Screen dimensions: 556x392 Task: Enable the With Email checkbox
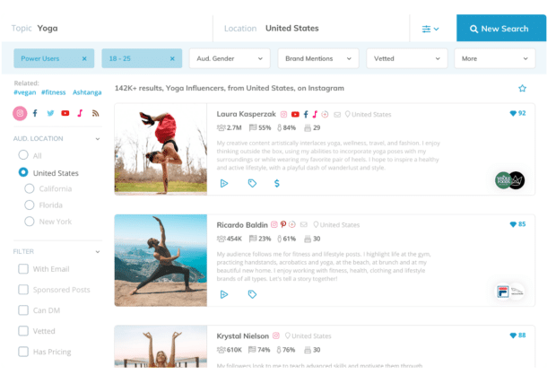coord(24,269)
